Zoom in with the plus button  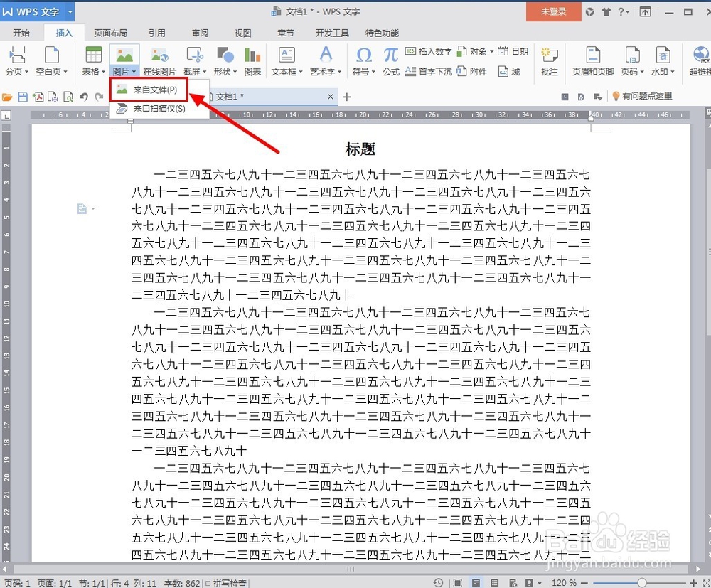[x=693, y=582]
